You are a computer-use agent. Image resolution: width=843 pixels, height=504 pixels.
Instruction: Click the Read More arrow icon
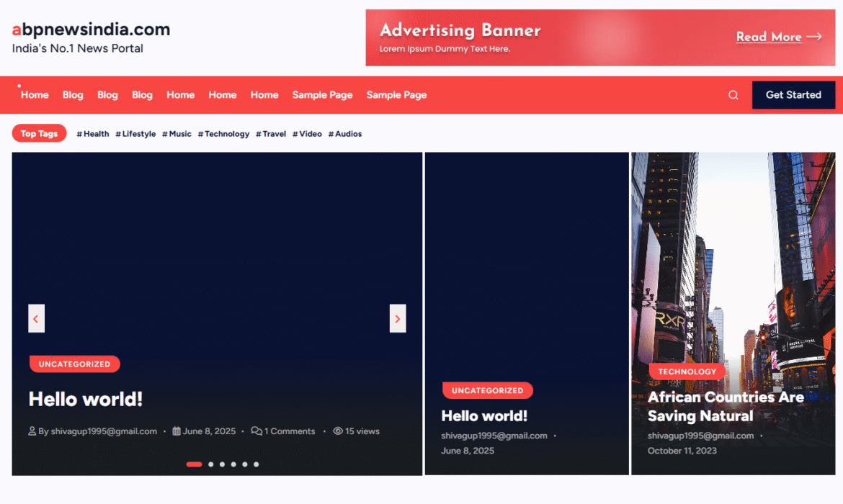814,37
